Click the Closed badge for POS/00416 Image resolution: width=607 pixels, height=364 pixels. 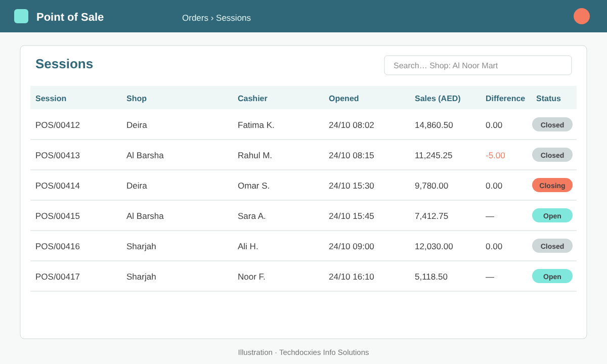coord(552,246)
